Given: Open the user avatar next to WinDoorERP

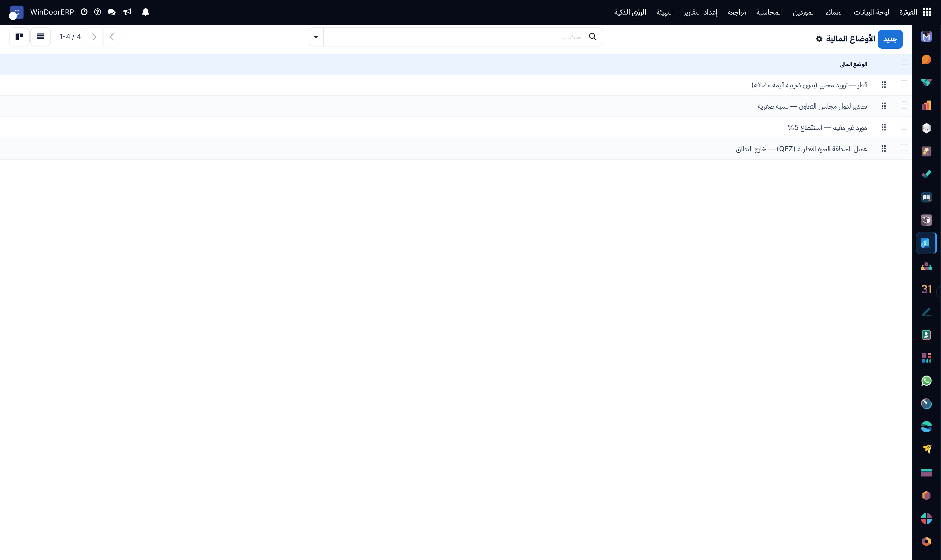Looking at the screenshot, I should (x=16, y=12).
